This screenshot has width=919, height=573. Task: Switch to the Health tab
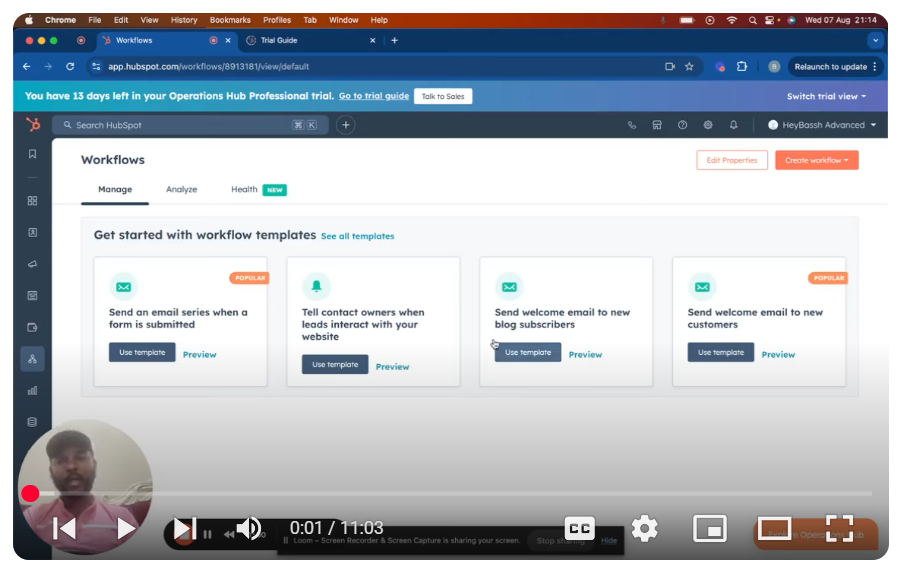pyautogui.click(x=244, y=189)
